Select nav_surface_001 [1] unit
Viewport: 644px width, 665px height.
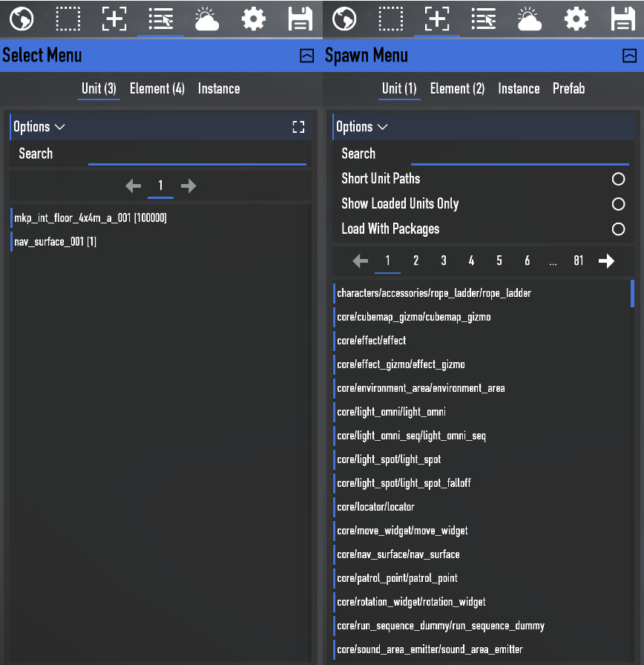point(161,242)
